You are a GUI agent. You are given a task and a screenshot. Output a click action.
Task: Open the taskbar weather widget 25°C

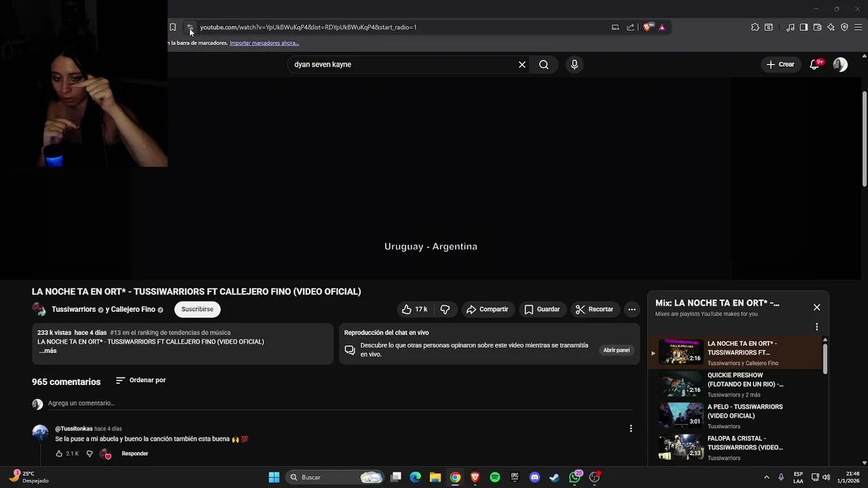coord(28,477)
